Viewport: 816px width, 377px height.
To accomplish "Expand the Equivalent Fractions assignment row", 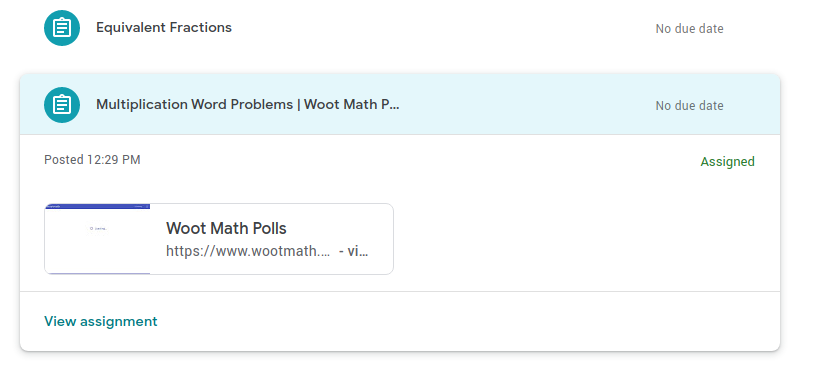I will coord(400,28).
